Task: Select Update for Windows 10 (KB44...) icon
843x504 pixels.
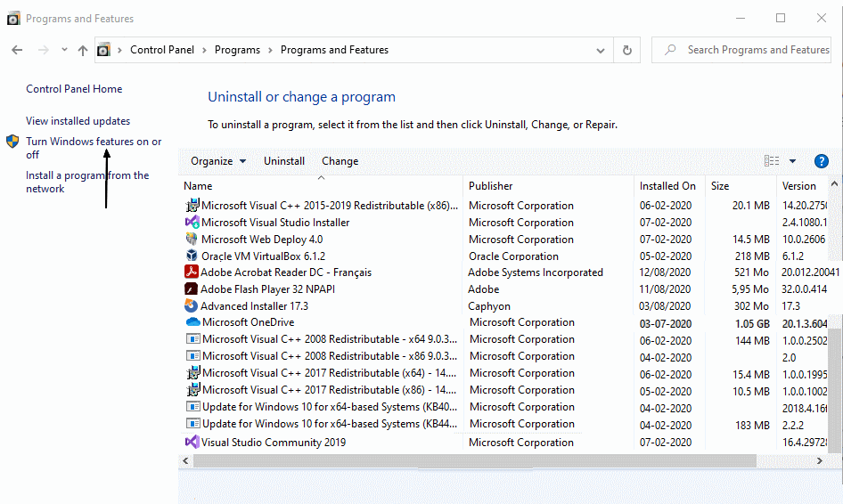Action: click(x=193, y=423)
